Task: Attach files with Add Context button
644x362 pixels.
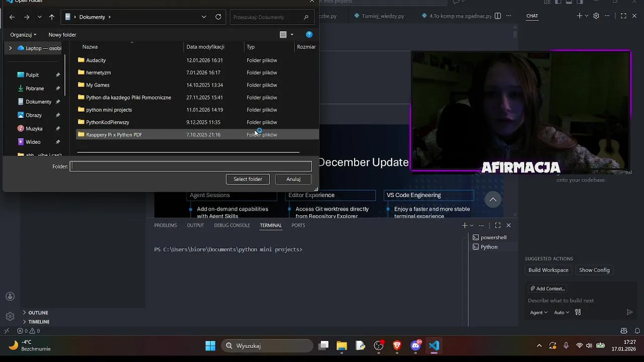Action: [x=547, y=289]
